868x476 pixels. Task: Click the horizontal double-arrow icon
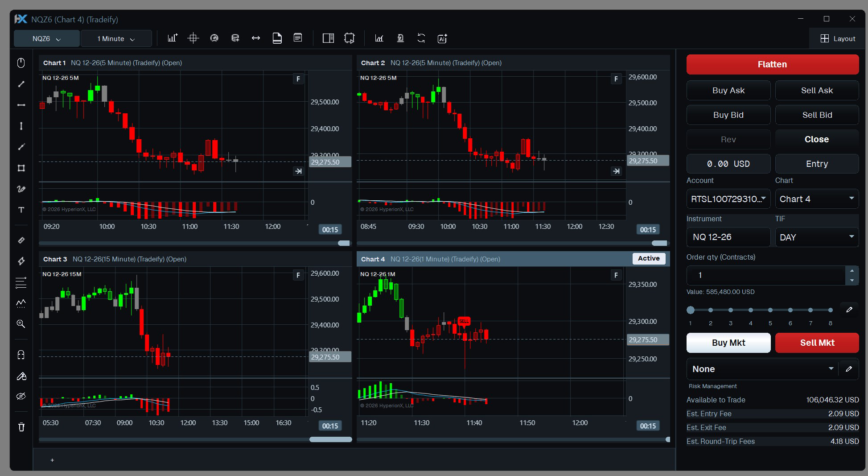pos(256,38)
